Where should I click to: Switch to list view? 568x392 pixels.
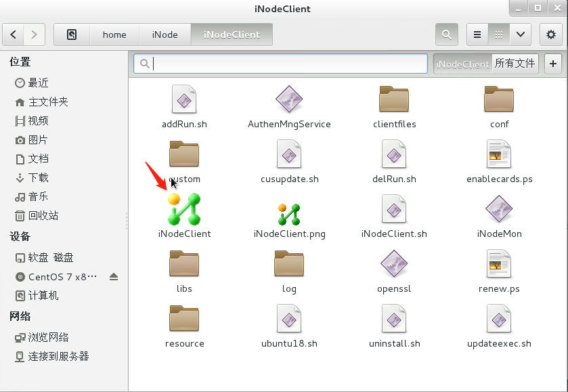click(x=477, y=35)
